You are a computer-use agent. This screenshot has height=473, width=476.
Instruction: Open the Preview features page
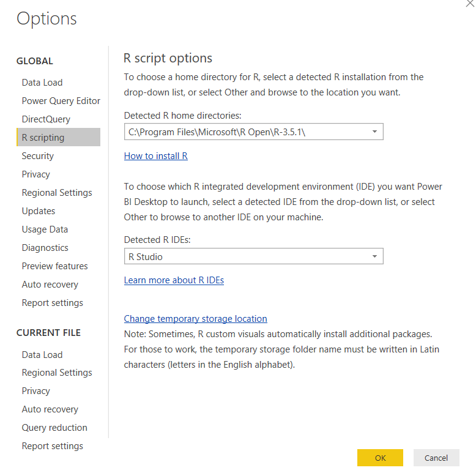[55, 266]
